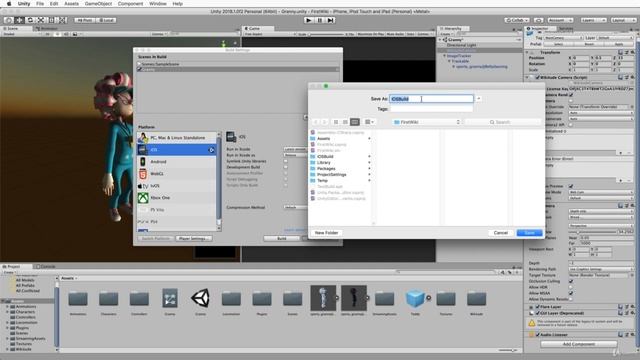The width and height of the screenshot is (640, 360).
Task: Click the Build button in Build Settings
Action: tap(282, 238)
